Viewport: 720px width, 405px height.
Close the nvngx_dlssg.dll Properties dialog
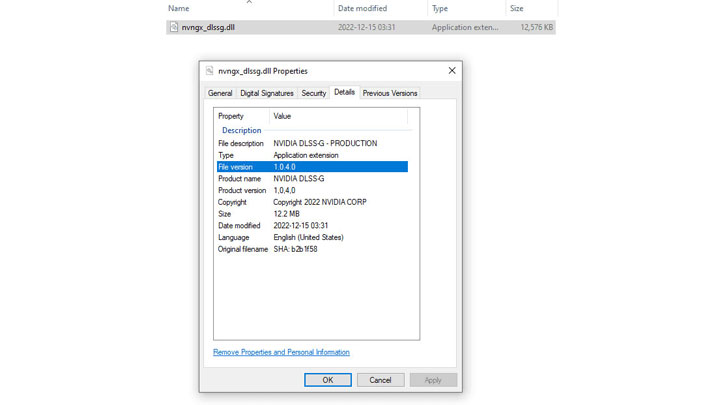[x=452, y=71]
